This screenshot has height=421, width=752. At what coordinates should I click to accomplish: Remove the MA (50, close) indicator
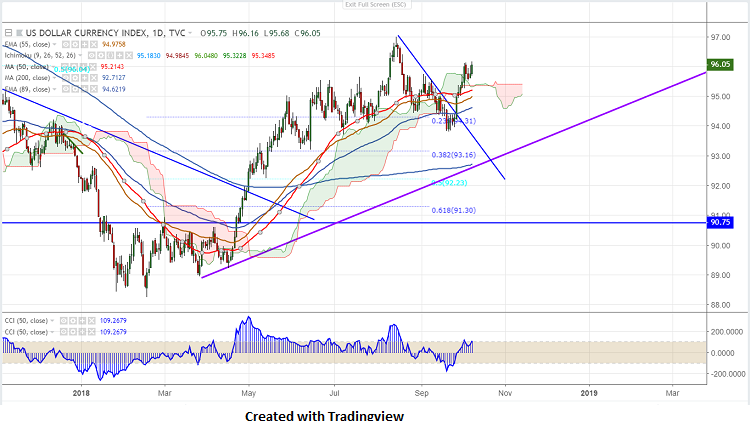(x=93, y=67)
